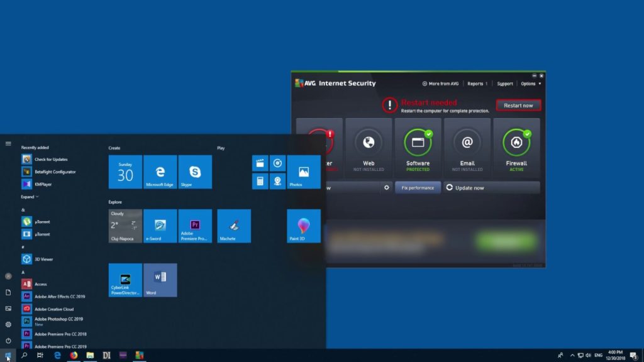
Task: Open the Calculator small tile
Action: click(260, 181)
